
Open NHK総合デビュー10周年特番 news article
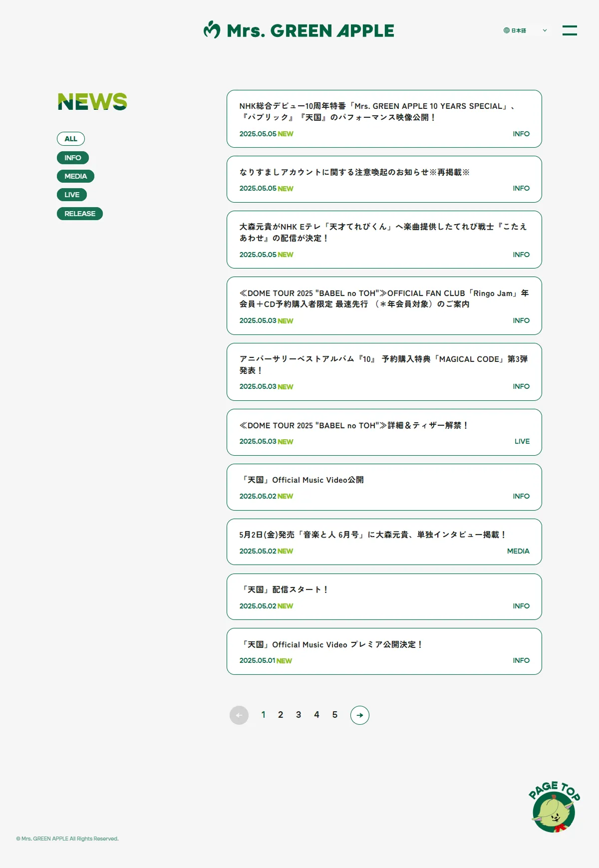[384, 119]
